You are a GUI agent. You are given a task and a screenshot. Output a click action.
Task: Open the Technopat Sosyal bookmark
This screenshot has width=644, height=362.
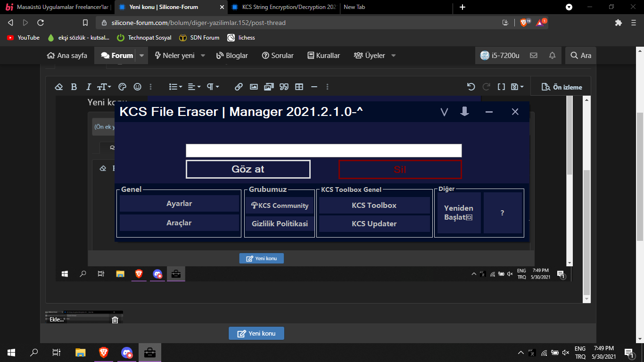pyautogui.click(x=144, y=38)
